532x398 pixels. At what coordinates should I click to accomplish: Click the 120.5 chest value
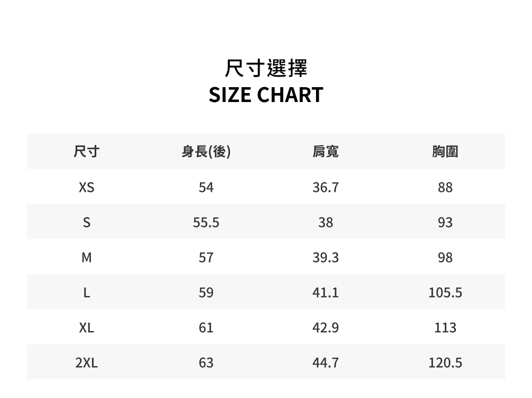click(x=445, y=363)
